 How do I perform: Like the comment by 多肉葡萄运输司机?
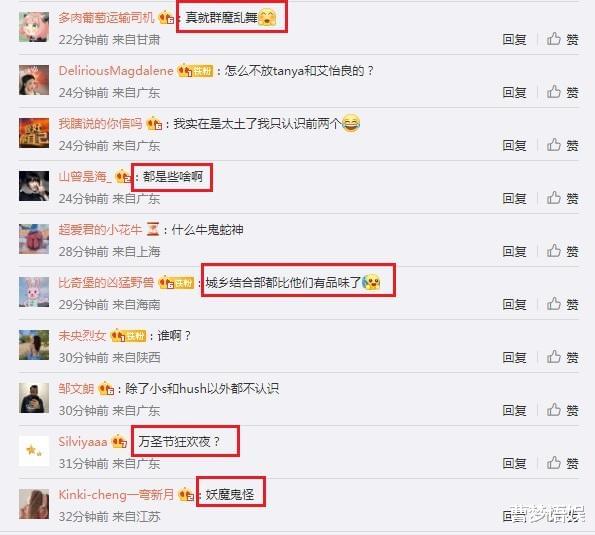562,39
